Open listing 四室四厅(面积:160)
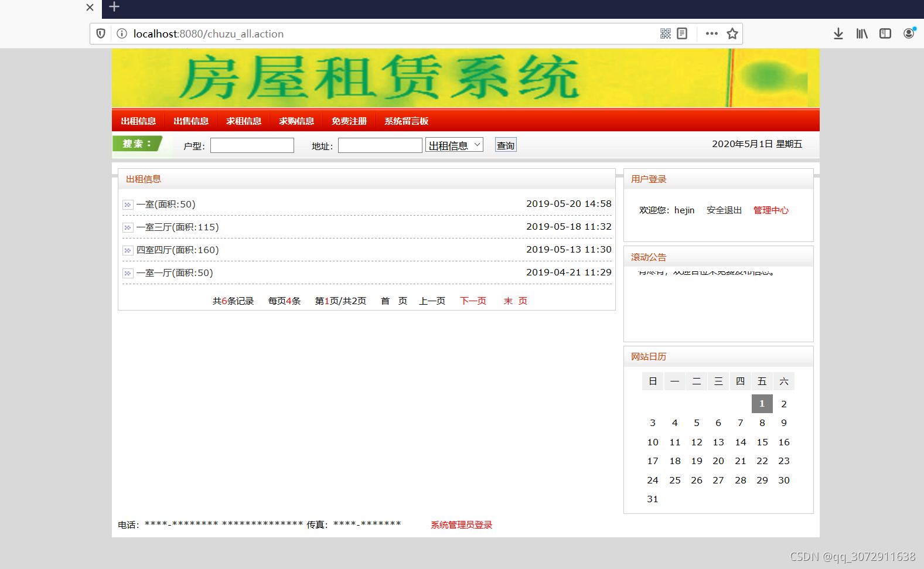924x569 pixels. point(178,250)
